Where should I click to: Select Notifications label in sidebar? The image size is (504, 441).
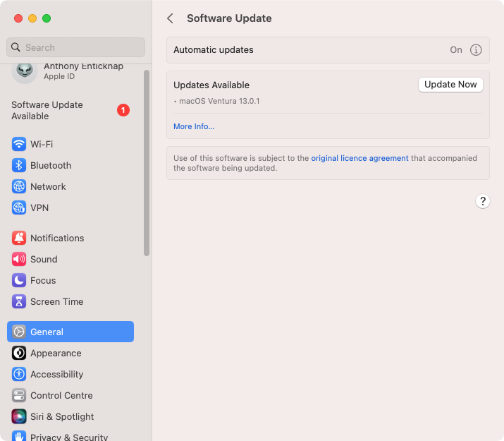(x=57, y=238)
